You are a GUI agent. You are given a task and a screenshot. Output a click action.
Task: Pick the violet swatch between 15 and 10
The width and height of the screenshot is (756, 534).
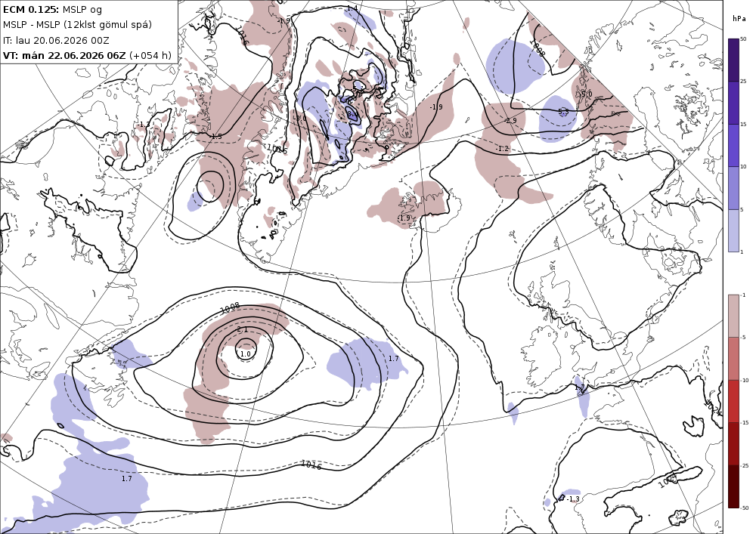(733, 145)
